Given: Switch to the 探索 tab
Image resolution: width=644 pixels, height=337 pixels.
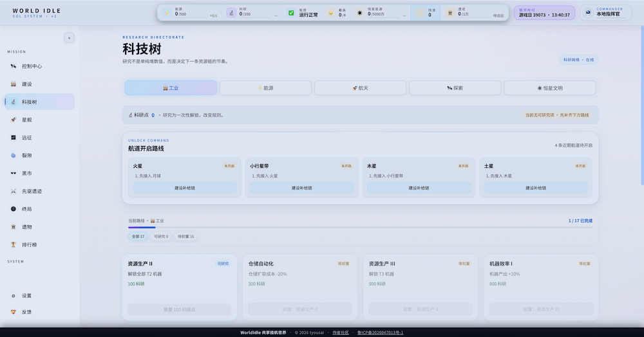Looking at the screenshot, I should [x=455, y=87].
